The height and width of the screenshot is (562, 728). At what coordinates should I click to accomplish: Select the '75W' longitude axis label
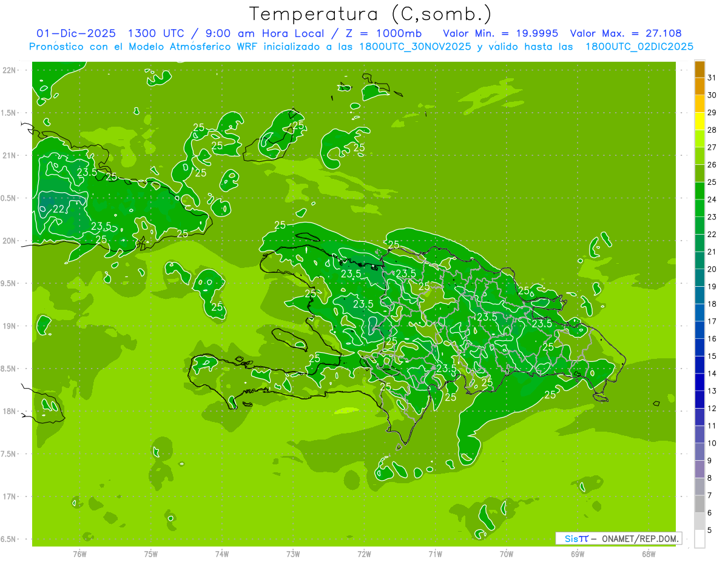[151, 554]
